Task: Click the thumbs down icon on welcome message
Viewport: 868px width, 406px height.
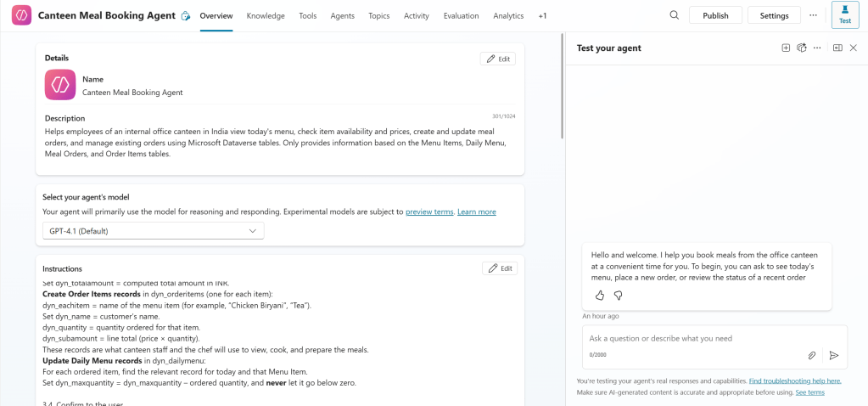Action: [618, 296]
